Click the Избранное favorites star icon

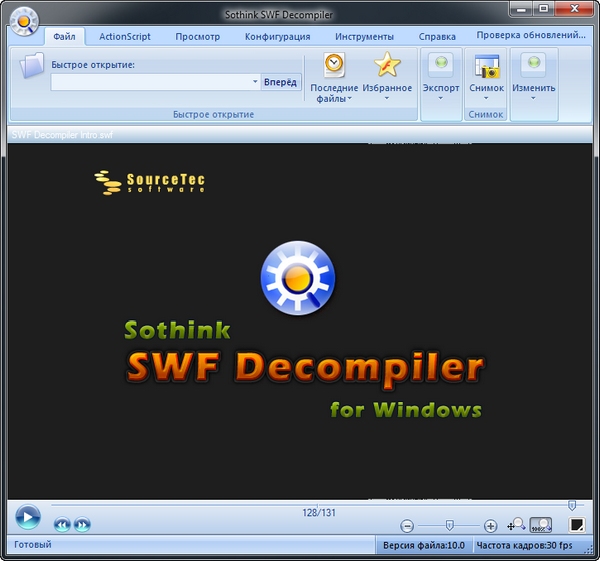387,66
